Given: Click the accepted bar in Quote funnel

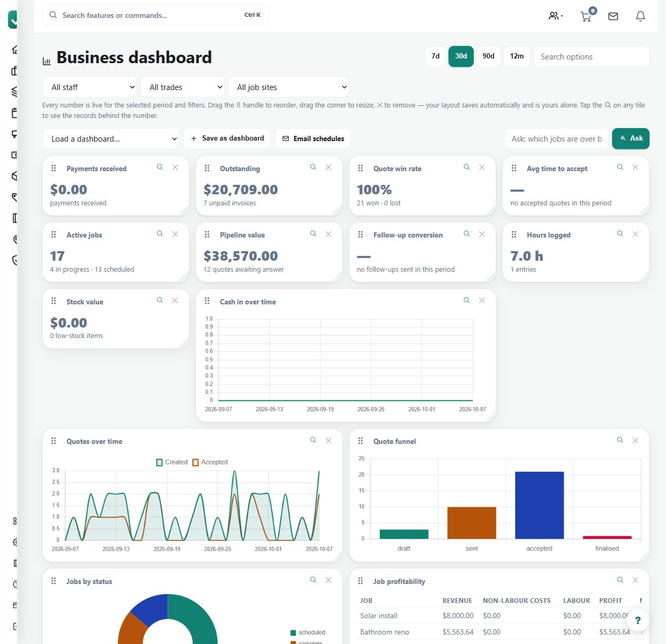Looking at the screenshot, I should [x=540, y=505].
